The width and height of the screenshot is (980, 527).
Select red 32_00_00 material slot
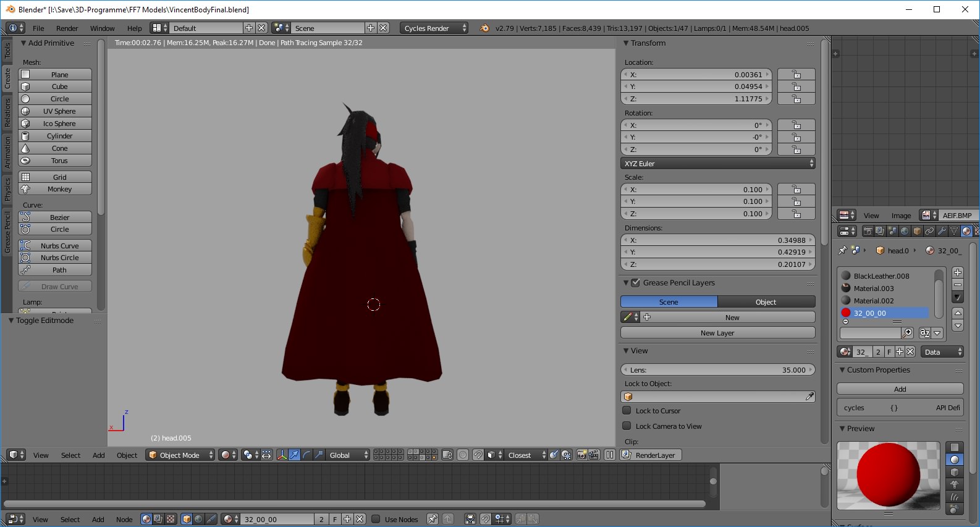(x=884, y=313)
